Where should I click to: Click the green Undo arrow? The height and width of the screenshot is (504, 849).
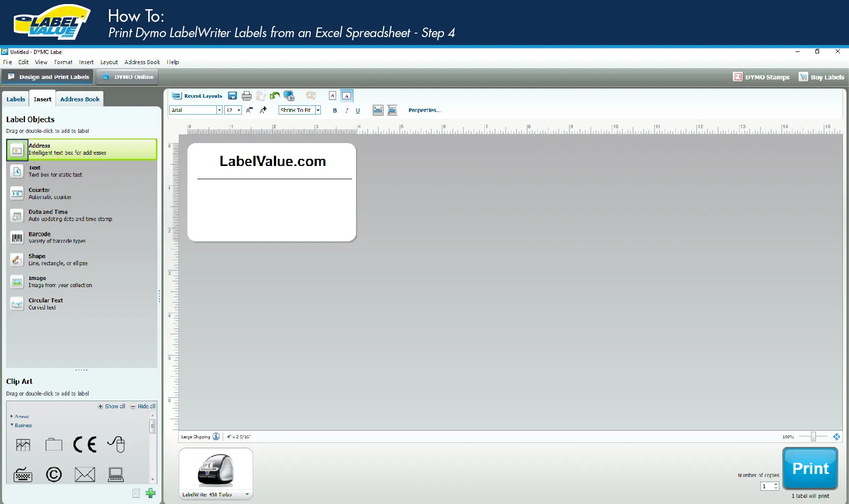[x=275, y=95]
